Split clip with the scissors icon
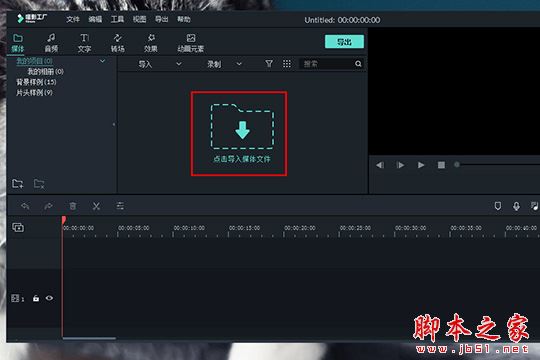The image size is (540, 360). 96,206
